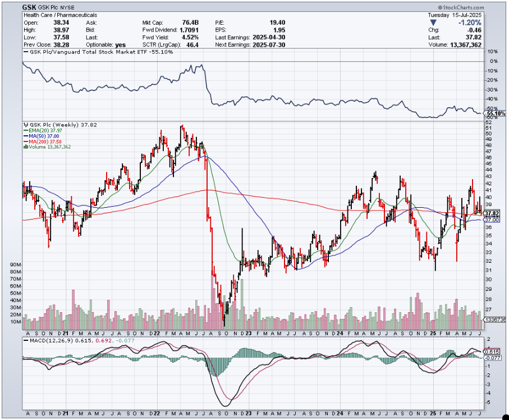Select the Open value 38.34

(61, 22)
